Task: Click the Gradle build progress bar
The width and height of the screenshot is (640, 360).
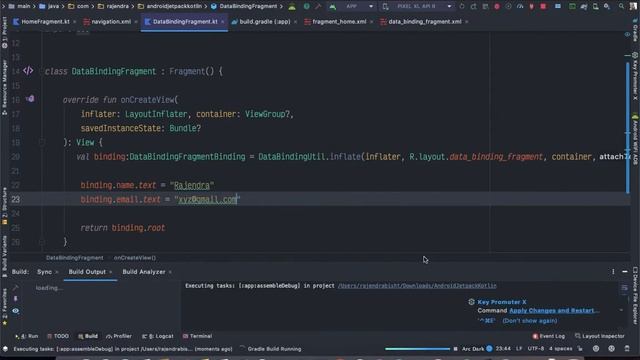Action: click(x=417, y=349)
